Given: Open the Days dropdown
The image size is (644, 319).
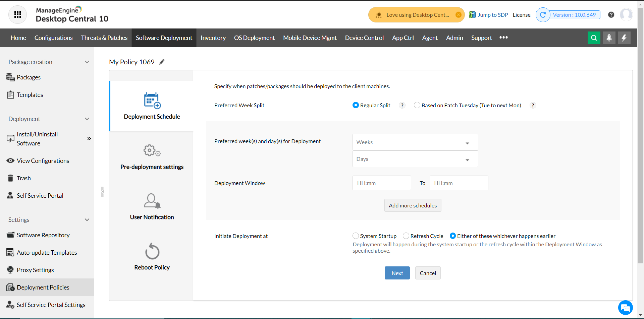Looking at the screenshot, I should (415, 159).
